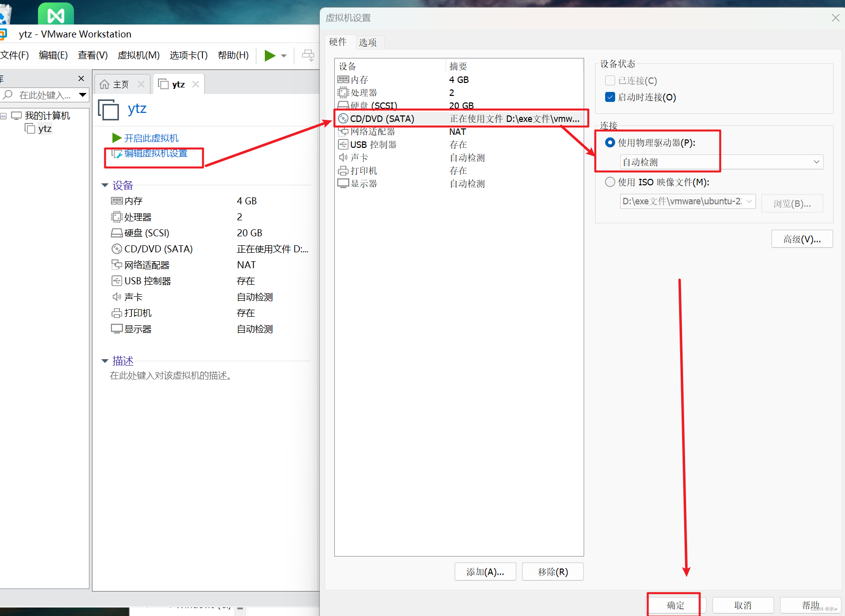Click the green power-on play toolbar icon
The image size is (845, 616).
(x=270, y=55)
